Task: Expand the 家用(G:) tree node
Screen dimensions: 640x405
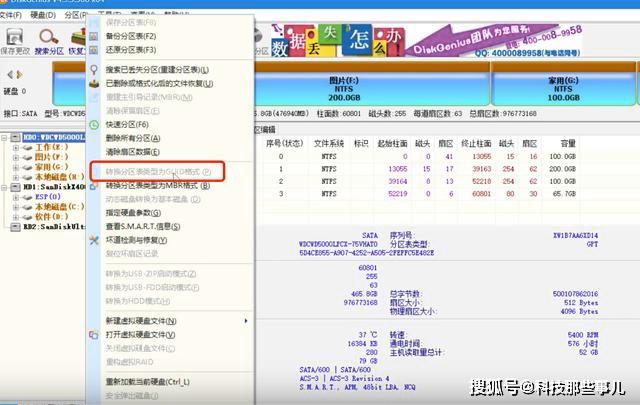Action: (16, 167)
